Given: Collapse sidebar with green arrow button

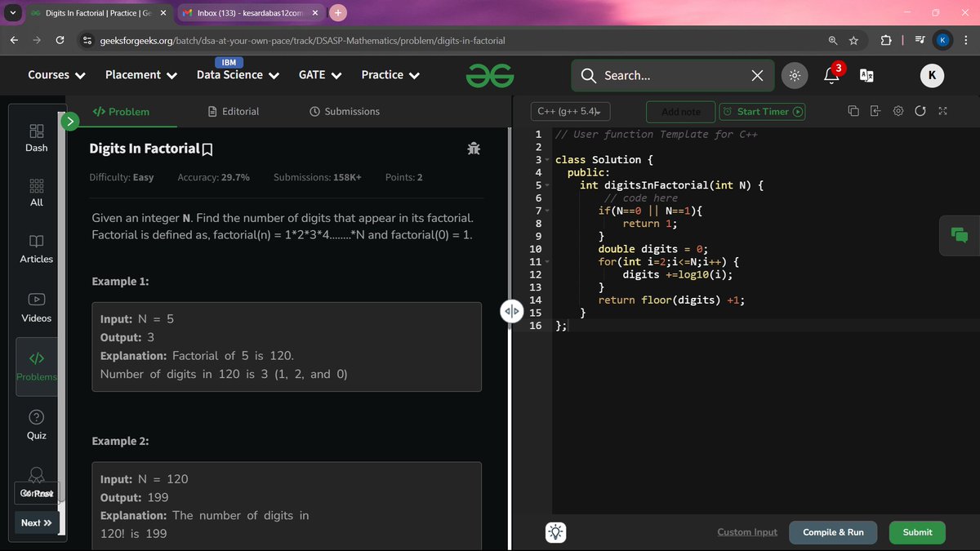Looking at the screenshot, I should point(70,122).
